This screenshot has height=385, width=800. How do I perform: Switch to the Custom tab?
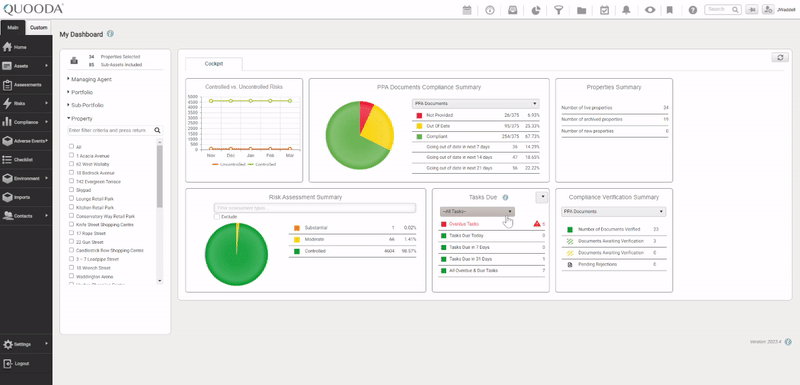pos(39,28)
